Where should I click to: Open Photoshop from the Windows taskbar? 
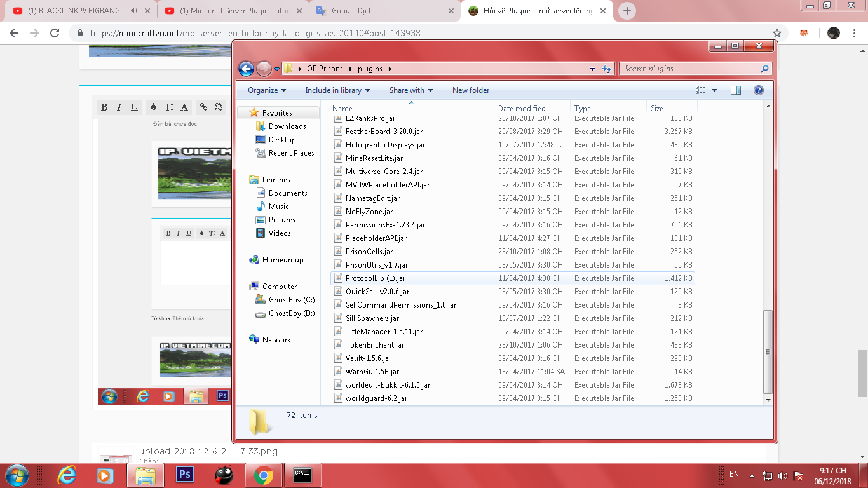(185, 475)
